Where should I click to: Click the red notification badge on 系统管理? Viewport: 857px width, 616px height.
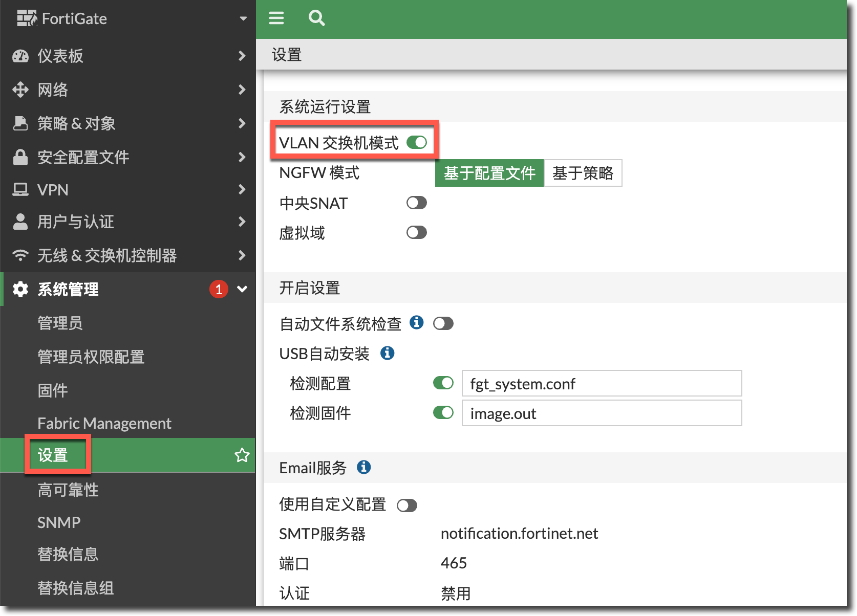click(219, 289)
